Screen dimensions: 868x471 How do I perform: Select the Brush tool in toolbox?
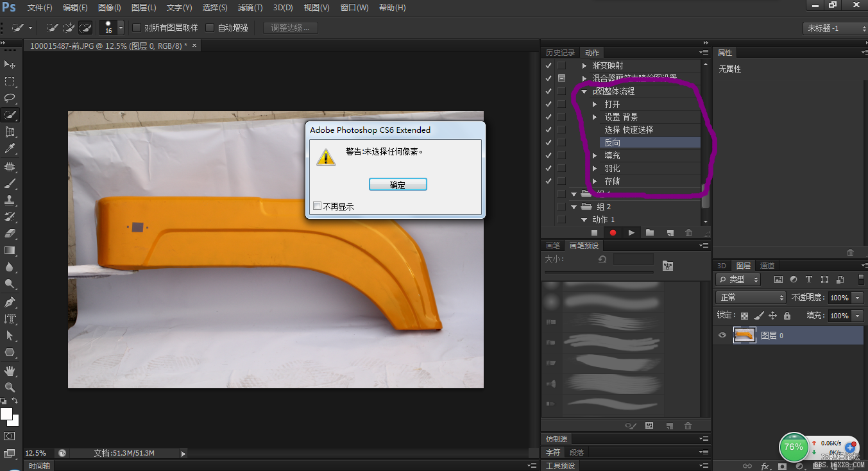pos(10,184)
